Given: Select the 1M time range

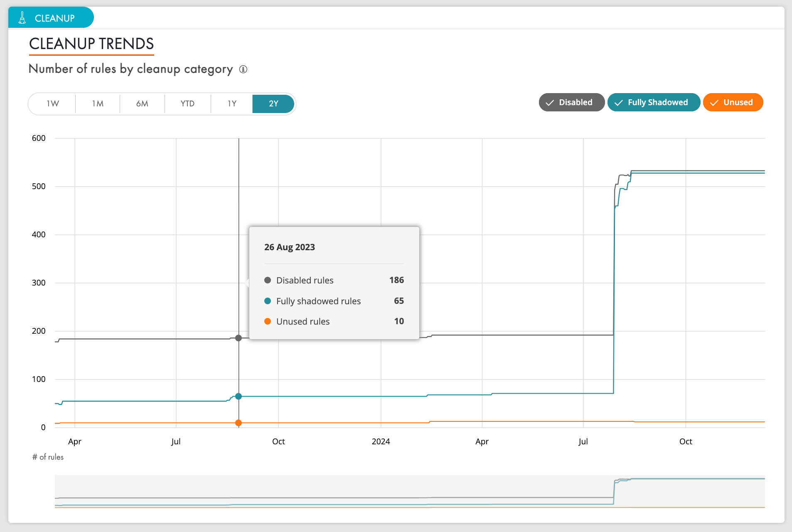Looking at the screenshot, I should click(x=97, y=103).
